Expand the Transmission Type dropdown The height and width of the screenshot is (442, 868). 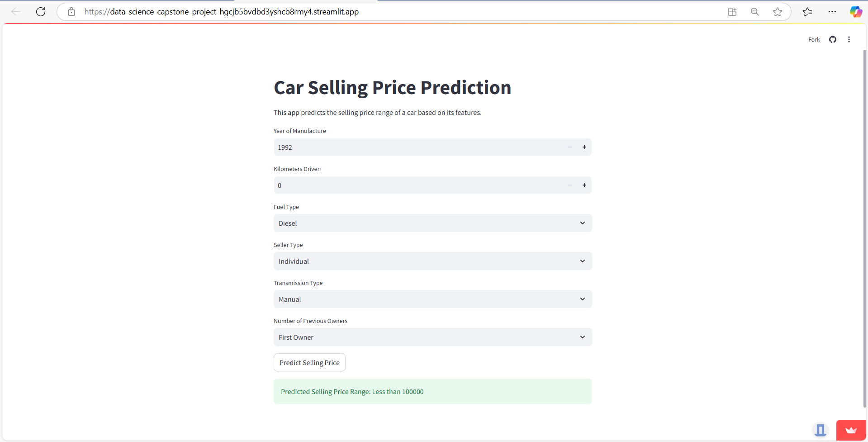[432, 299]
